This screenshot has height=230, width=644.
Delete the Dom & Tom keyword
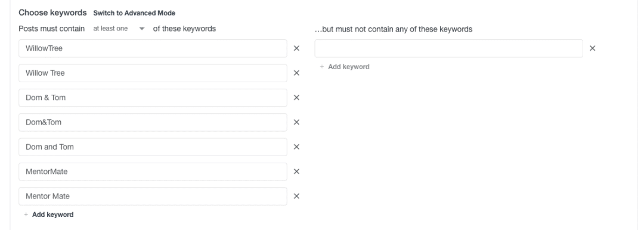(296, 98)
